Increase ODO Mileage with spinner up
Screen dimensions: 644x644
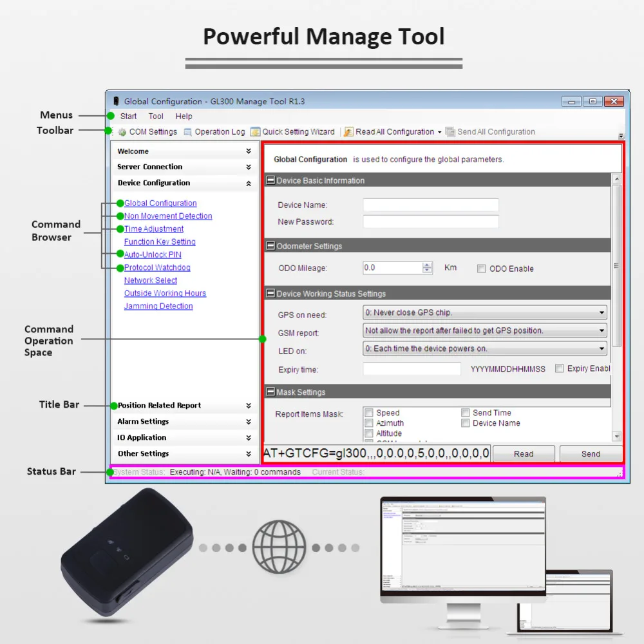427,265
